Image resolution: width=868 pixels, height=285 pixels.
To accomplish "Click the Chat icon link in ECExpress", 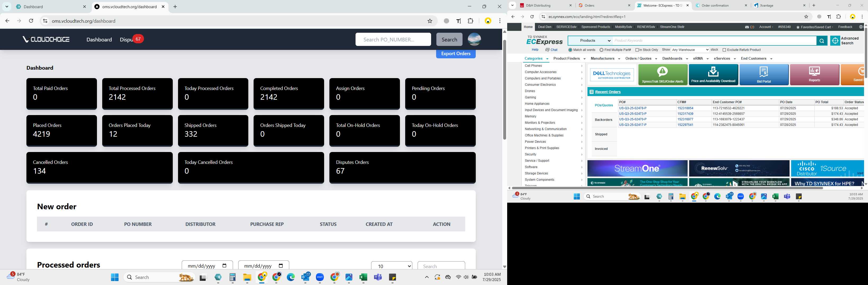I will (551, 50).
